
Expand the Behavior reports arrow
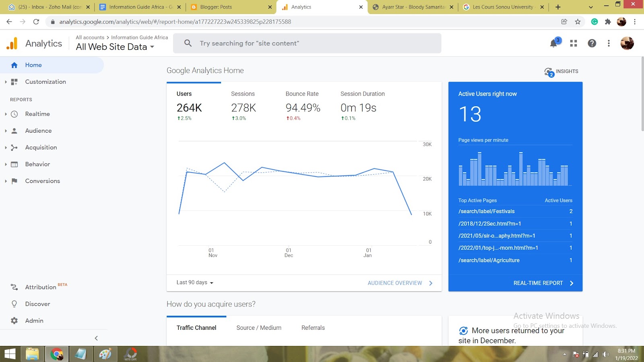click(6, 165)
